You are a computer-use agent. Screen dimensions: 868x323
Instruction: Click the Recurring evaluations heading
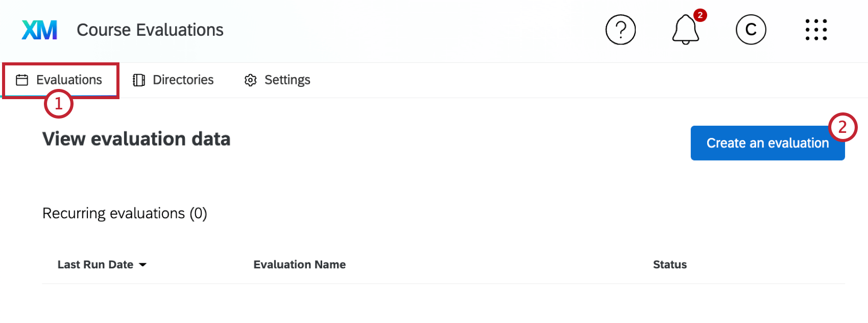coord(125,213)
